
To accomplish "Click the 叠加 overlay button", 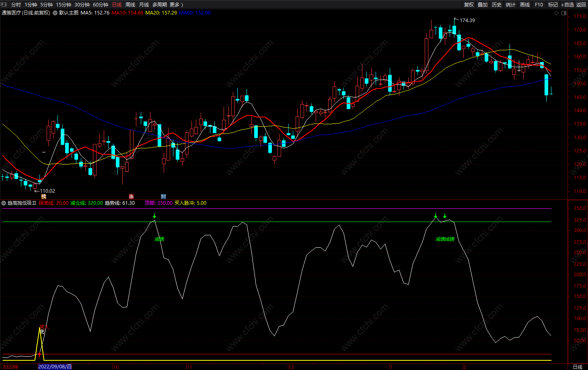I will coord(483,5).
